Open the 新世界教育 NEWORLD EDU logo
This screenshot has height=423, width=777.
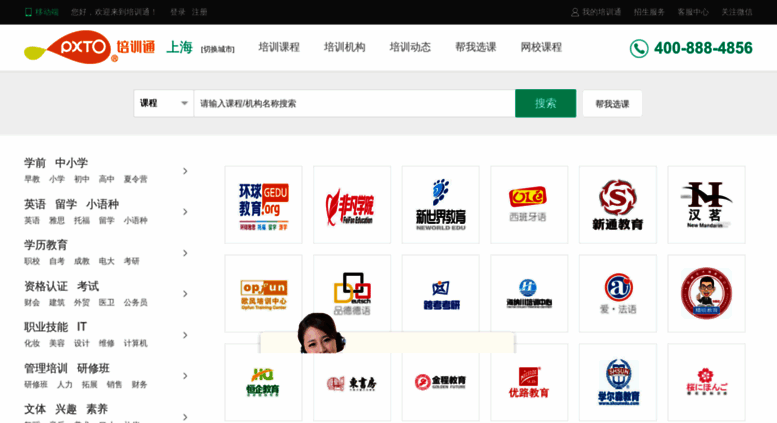pos(441,205)
